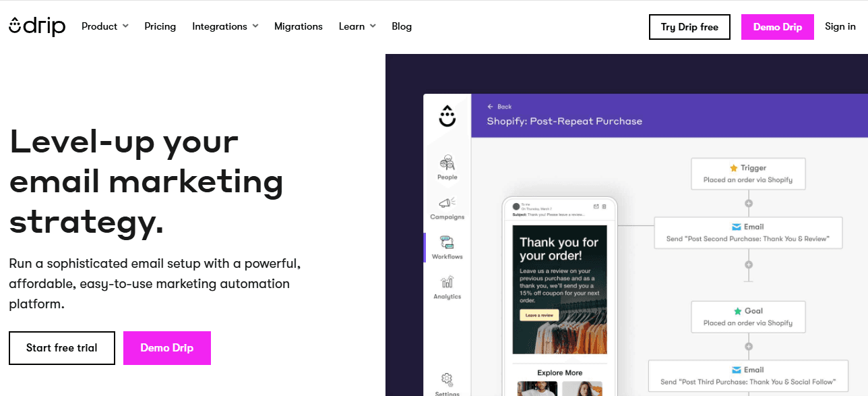The height and width of the screenshot is (396, 868).
Task: Open the Analytics panel in the sidebar
Action: pyautogui.click(x=446, y=286)
